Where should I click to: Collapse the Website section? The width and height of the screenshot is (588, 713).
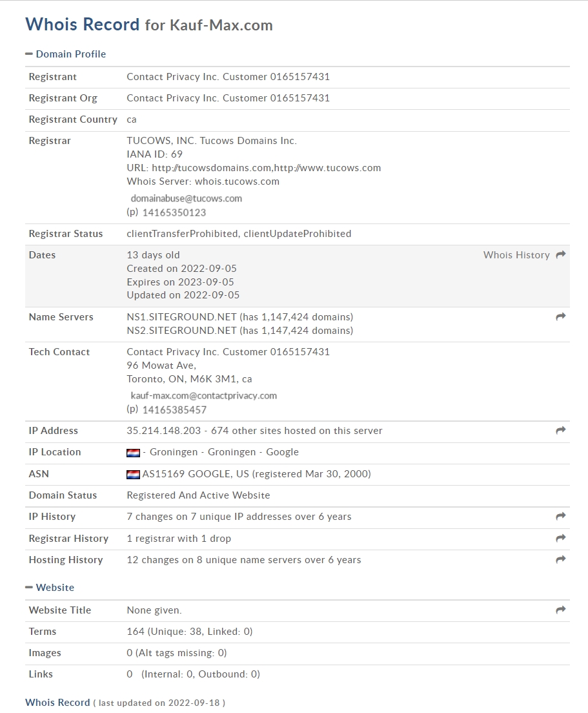click(50, 588)
